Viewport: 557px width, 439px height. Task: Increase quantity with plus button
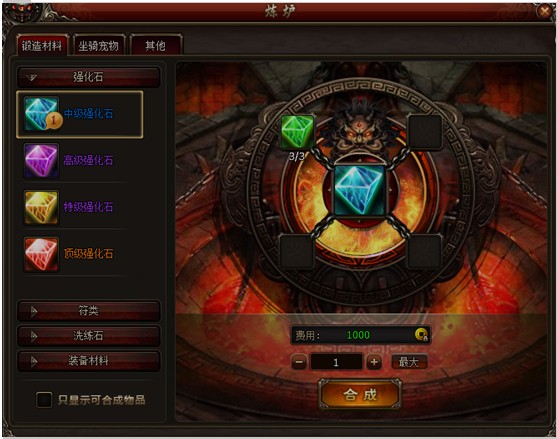374,362
